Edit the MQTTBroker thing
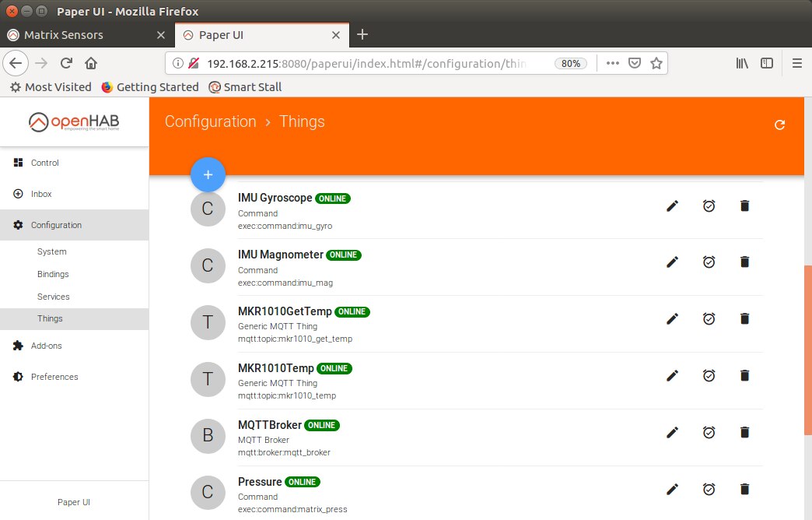This screenshot has width=812, height=520. (672, 432)
